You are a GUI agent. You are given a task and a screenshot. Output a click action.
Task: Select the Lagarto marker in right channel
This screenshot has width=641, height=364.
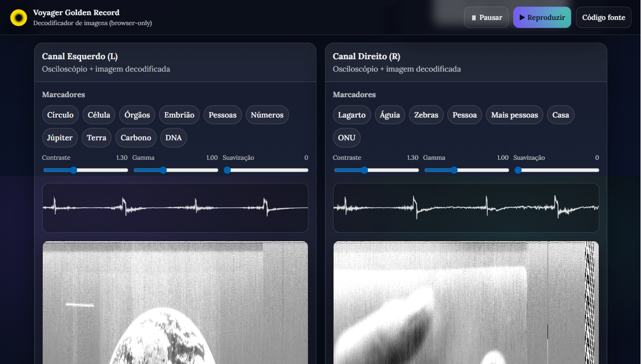pyautogui.click(x=352, y=115)
